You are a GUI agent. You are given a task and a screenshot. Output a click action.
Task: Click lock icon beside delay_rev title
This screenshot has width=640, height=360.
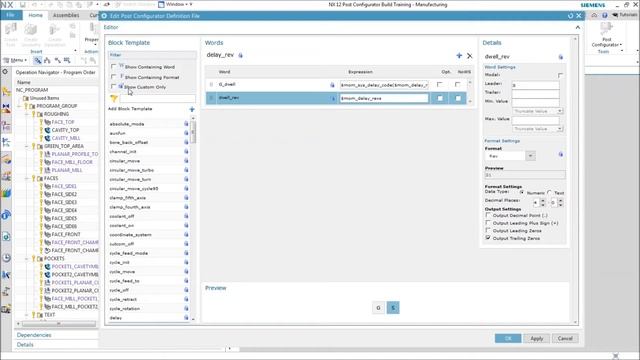pos(240,55)
